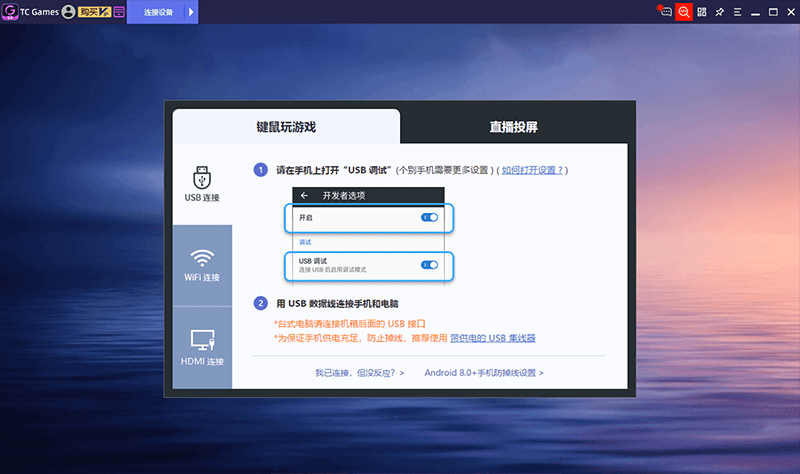
Task: Click the text 用 USB 数据线连接手机和电脑
Action: pyautogui.click(x=337, y=304)
